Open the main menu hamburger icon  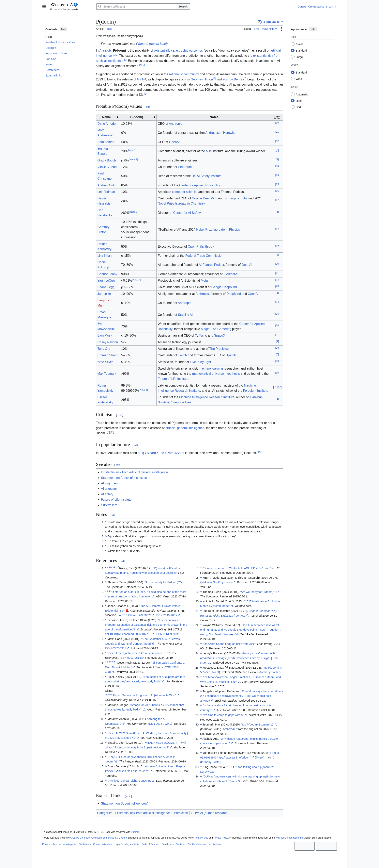(44, 6)
